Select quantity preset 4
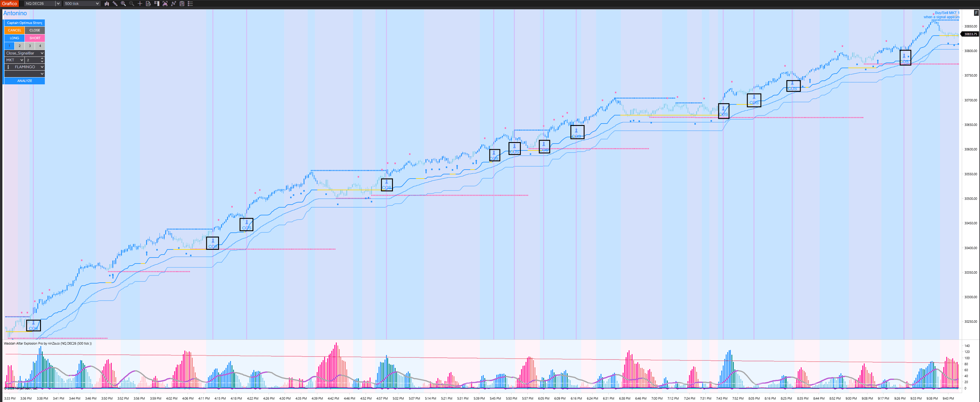This screenshot has width=980, height=402. tap(40, 46)
